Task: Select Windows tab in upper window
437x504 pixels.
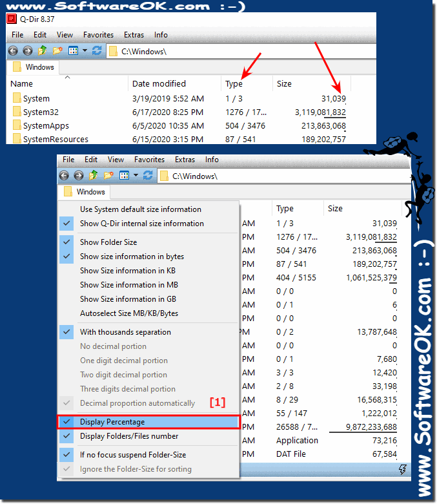Action: 34,67
